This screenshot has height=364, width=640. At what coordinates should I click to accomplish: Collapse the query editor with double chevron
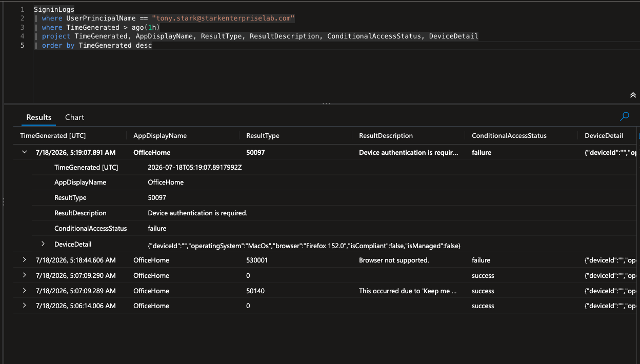pos(633,95)
